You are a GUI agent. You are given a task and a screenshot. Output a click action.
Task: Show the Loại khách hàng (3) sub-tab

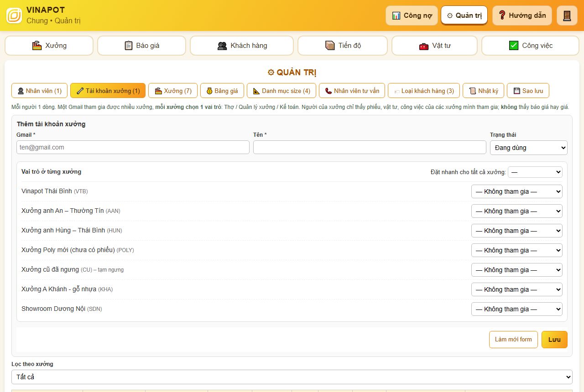[x=424, y=91]
